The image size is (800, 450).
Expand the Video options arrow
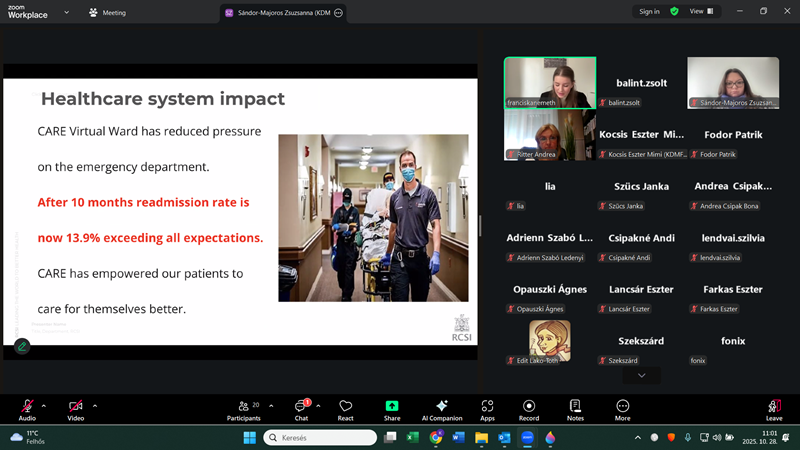click(x=95, y=405)
